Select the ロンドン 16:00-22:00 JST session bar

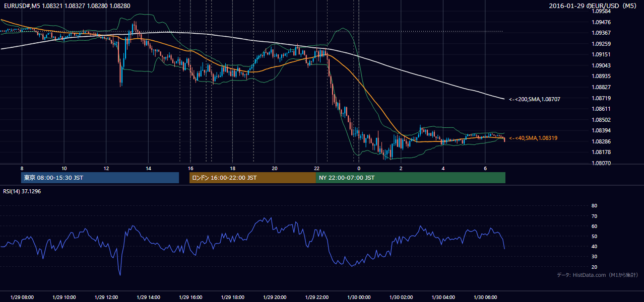pos(252,178)
